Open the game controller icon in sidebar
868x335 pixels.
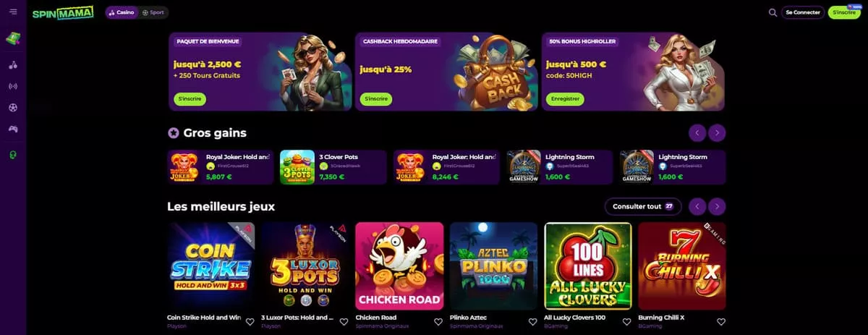coord(13,130)
